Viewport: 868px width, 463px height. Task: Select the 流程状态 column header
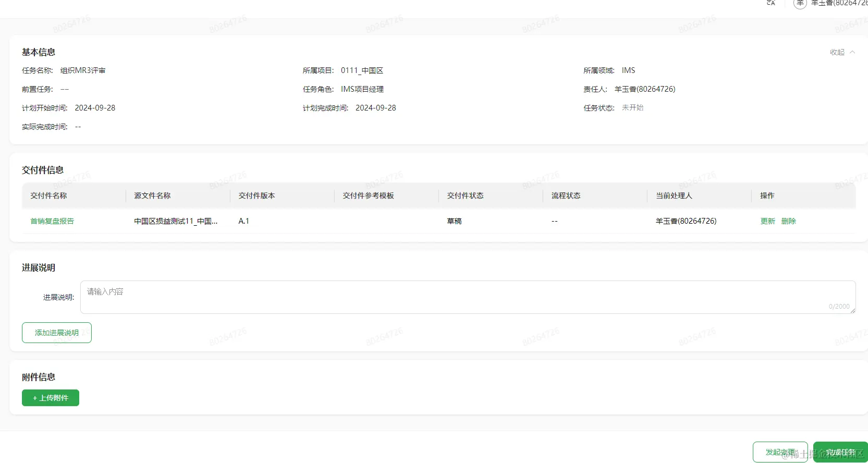pos(566,196)
